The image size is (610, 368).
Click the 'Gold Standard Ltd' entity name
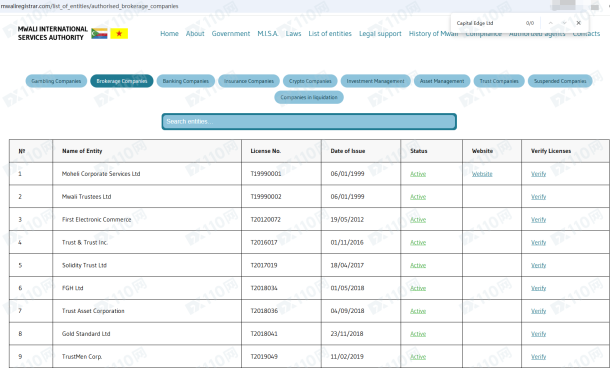(86, 334)
